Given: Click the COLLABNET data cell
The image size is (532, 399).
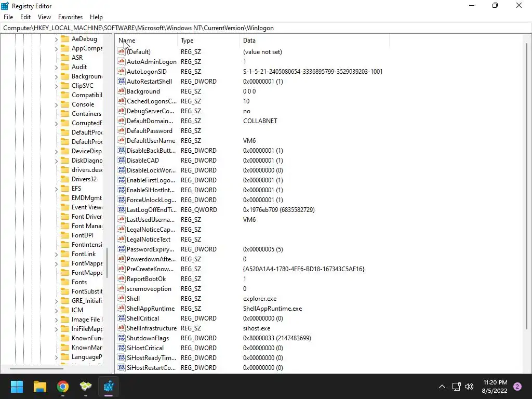Looking at the screenshot, I should pos(260,121).
